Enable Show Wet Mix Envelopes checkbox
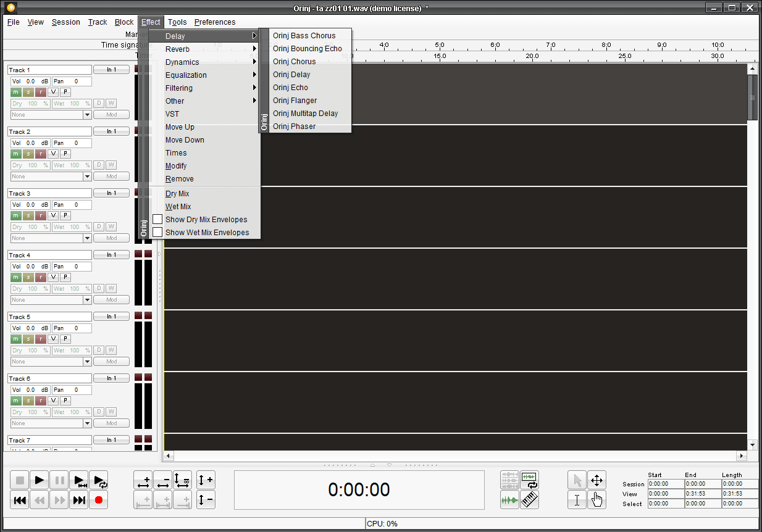762x532 pixels. coord(157,232)
